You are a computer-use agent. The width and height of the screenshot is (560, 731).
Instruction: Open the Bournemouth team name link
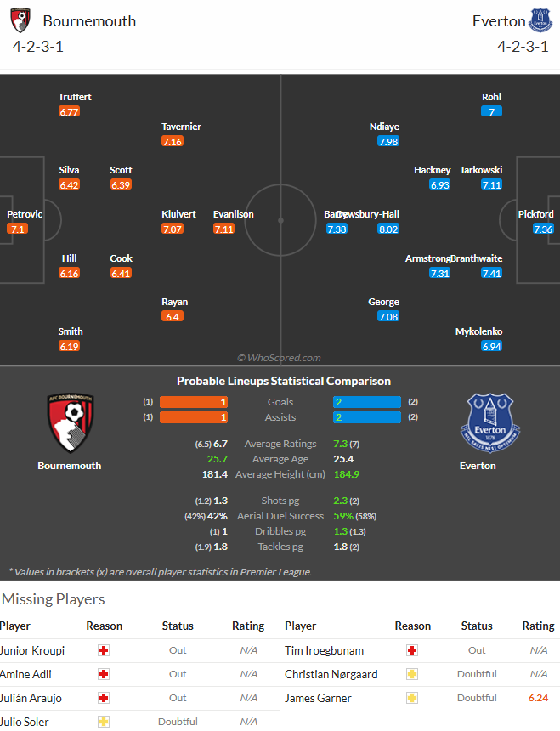click(89, 21)
